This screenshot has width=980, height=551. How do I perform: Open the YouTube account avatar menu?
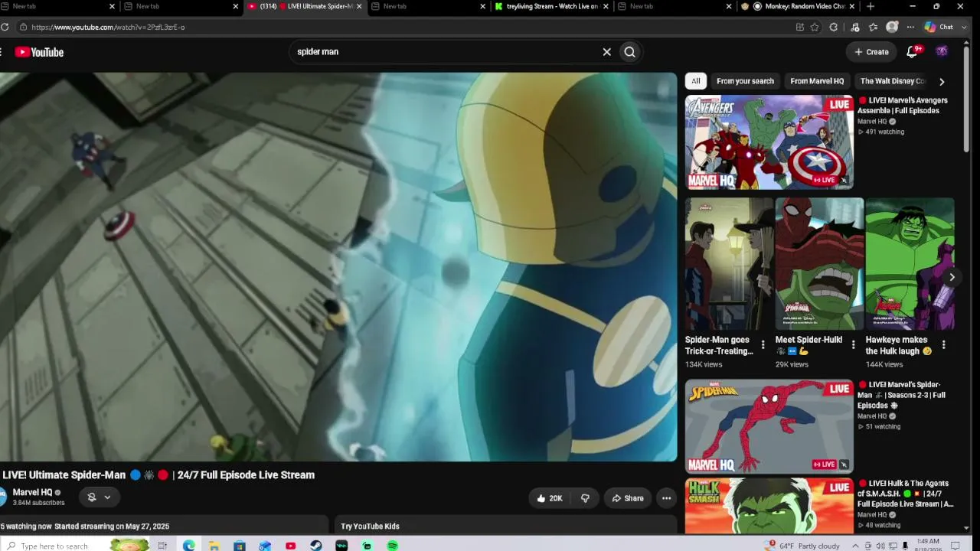(x=942, y=52)
